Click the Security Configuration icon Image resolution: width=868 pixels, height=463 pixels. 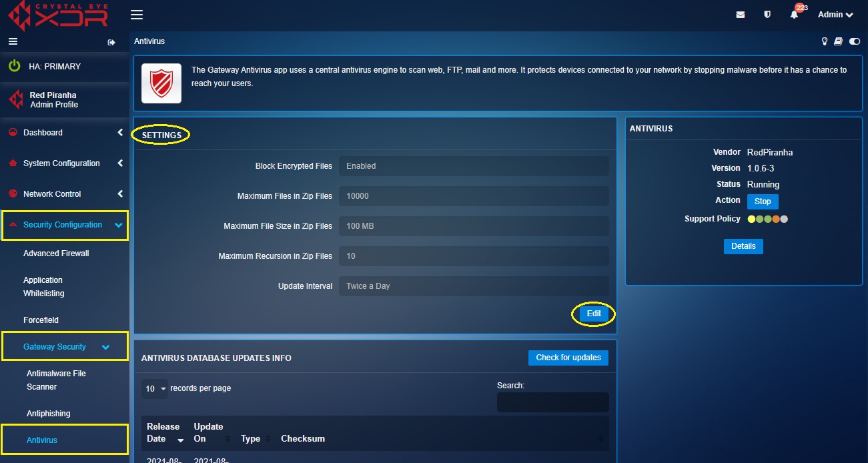(x=13, y=224)
